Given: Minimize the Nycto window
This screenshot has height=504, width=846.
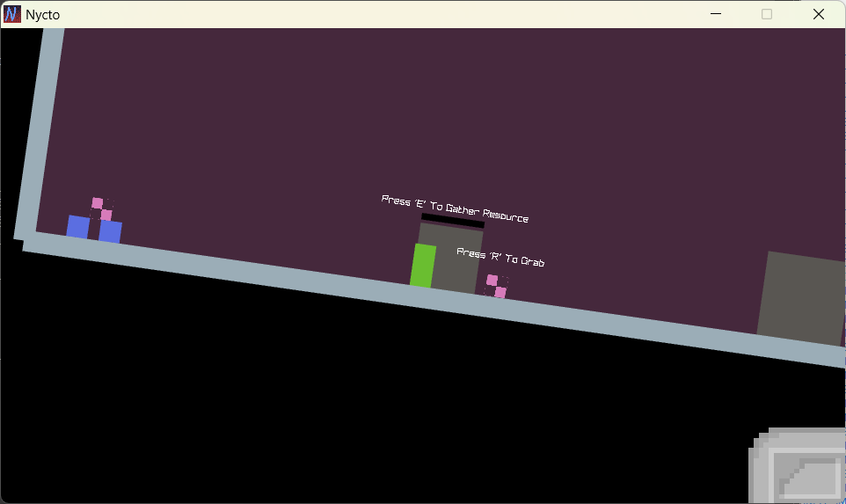Looking at the screenshot, I should [x=716, y=14].
